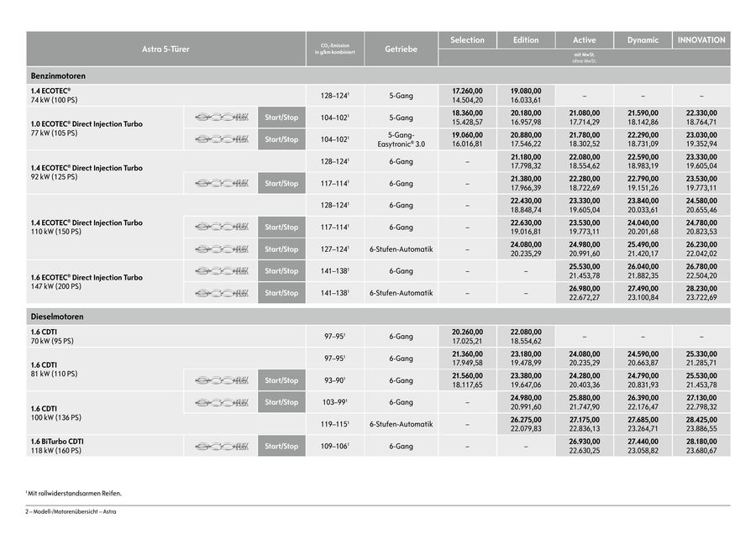The width and height of the screenshot is (756, 534).
Task: Select the 'Edition' trim column header
Action: pos(526,40)
